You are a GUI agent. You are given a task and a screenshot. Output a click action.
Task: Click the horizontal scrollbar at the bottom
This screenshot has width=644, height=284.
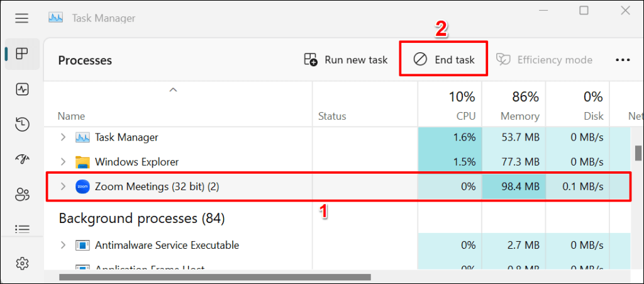coord(214,277)
